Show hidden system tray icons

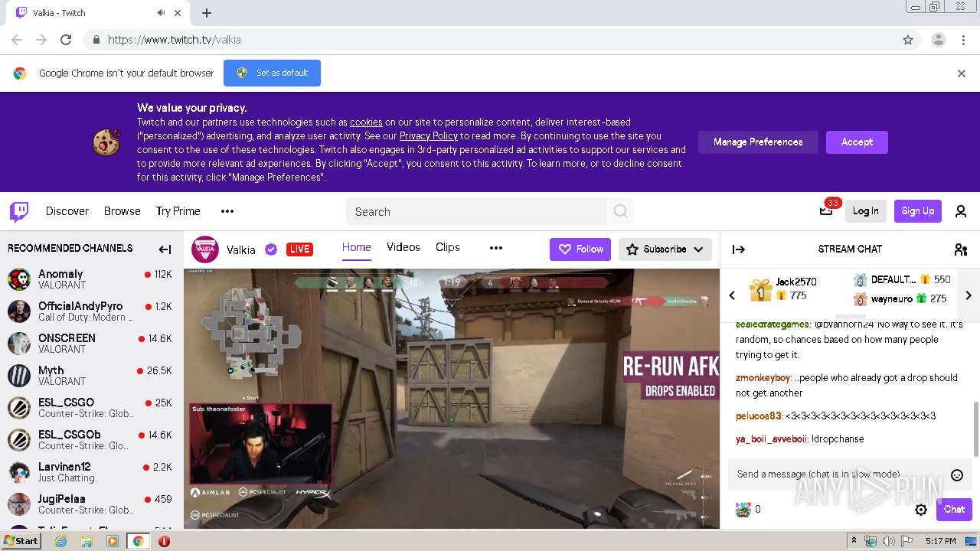[854, 541]
